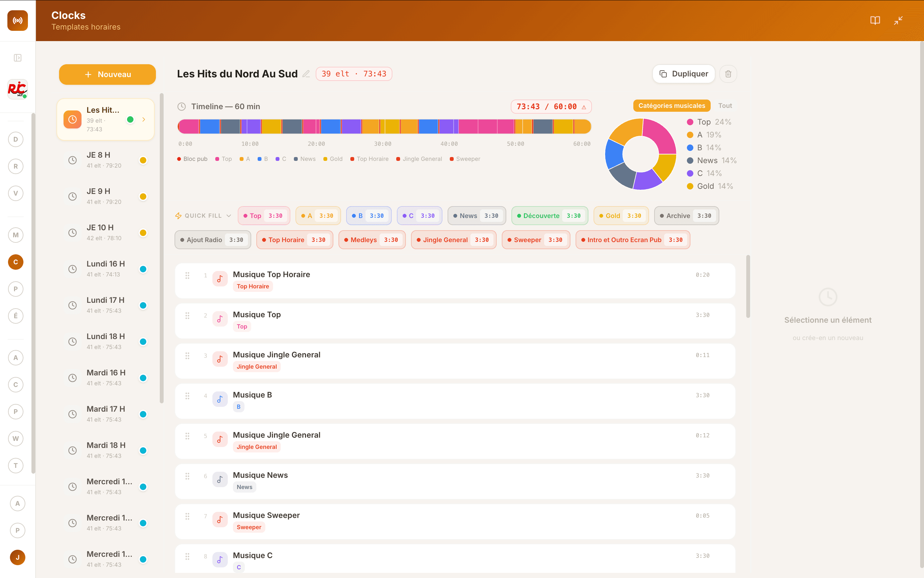Click the É sidebar circle
This screenshot has height=578, width=924.
point(16,316)
